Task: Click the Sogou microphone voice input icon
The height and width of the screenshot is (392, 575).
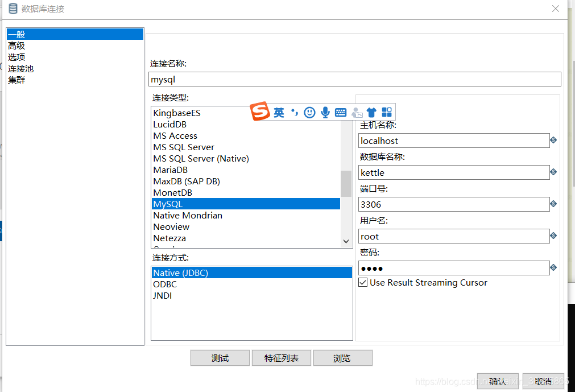Action: [325, 113]
